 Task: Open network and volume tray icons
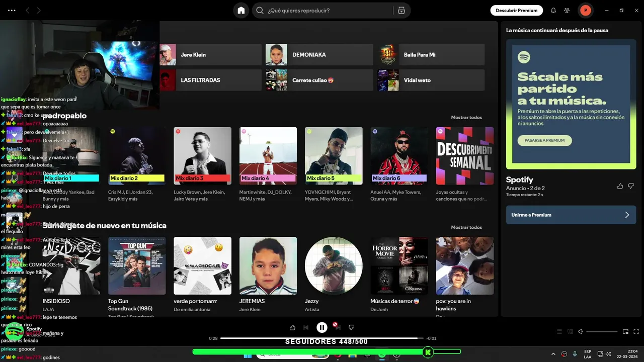(604, 354)
